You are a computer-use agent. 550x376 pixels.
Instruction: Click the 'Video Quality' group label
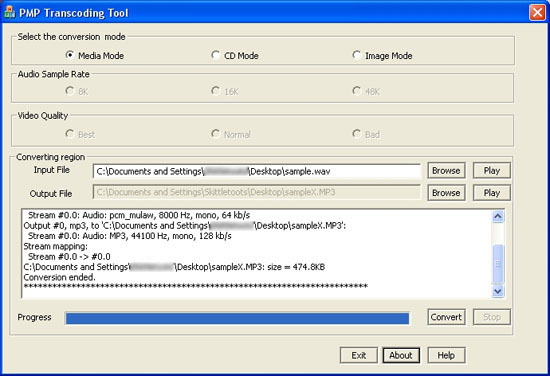(43, 116)
